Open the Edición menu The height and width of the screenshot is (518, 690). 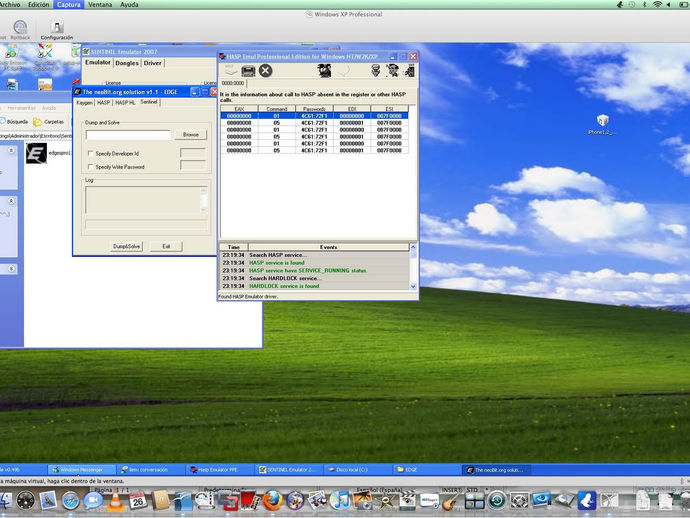click(39, 4)
